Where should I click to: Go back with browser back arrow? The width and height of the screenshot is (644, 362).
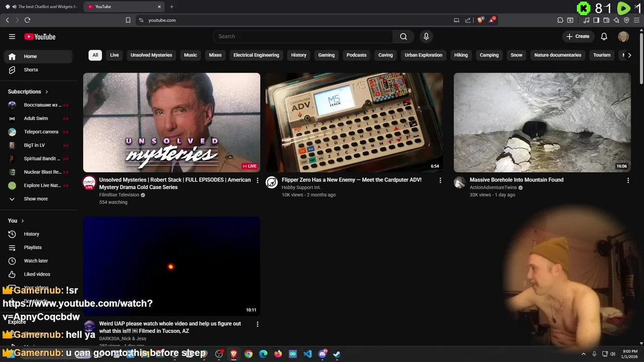pos(7,20)
